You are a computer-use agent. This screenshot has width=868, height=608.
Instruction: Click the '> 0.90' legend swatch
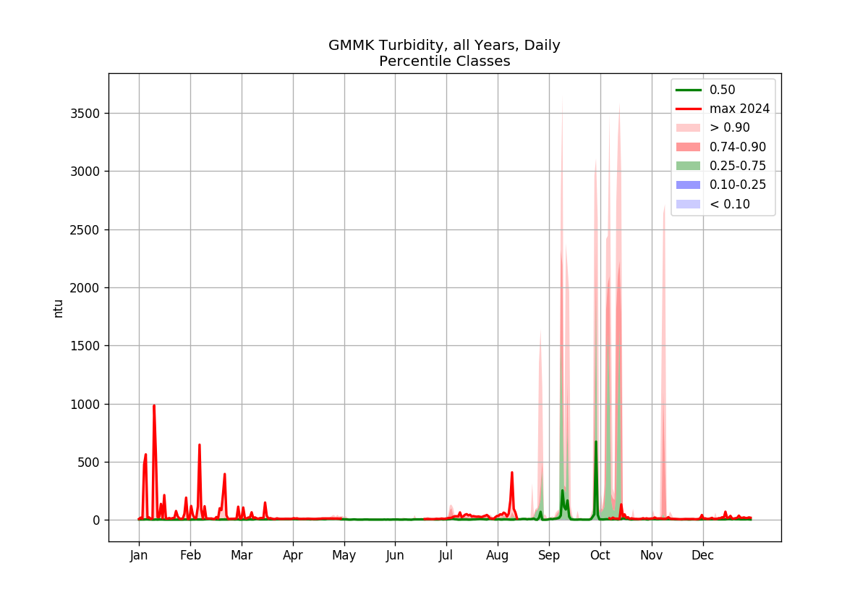pos(688,128)
